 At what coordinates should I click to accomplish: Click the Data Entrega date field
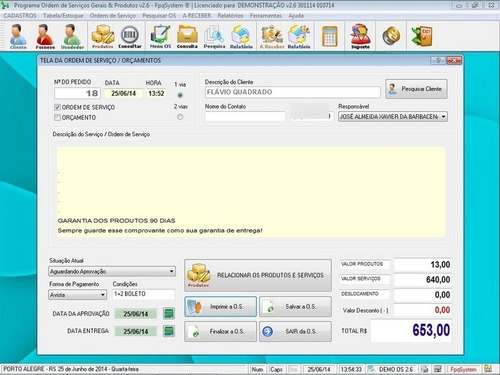(x=136, y=331)
